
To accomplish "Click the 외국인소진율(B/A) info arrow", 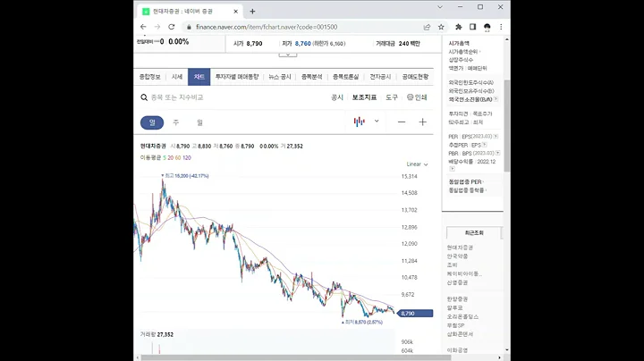I will click(x=496, y=99).
